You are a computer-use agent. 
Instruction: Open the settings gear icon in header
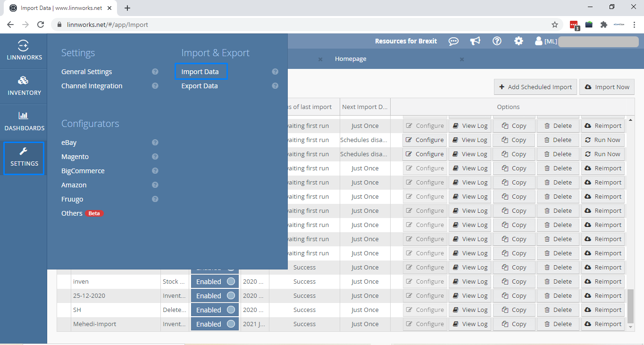point(519,41)
